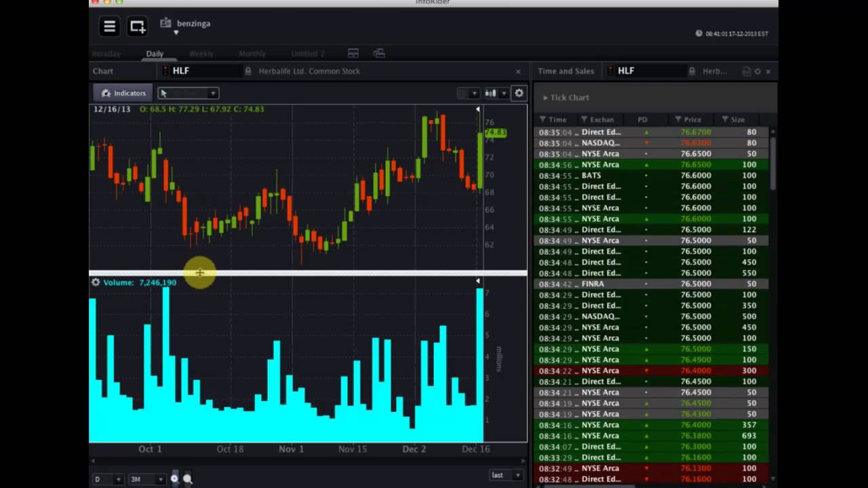Click the Price column header label
Image resolution: width=868 pixels, height=488 pixels.
tap(692, 119)
